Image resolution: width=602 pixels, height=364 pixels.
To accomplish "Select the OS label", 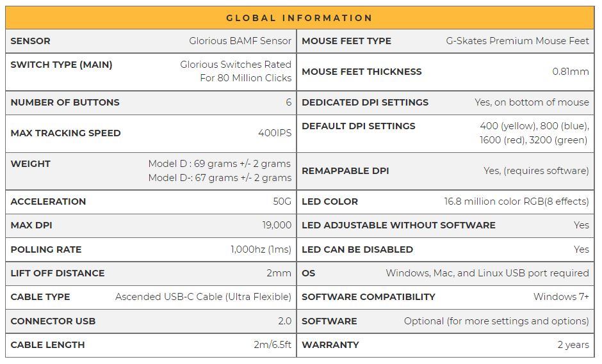I will click(x=308, y=273).
